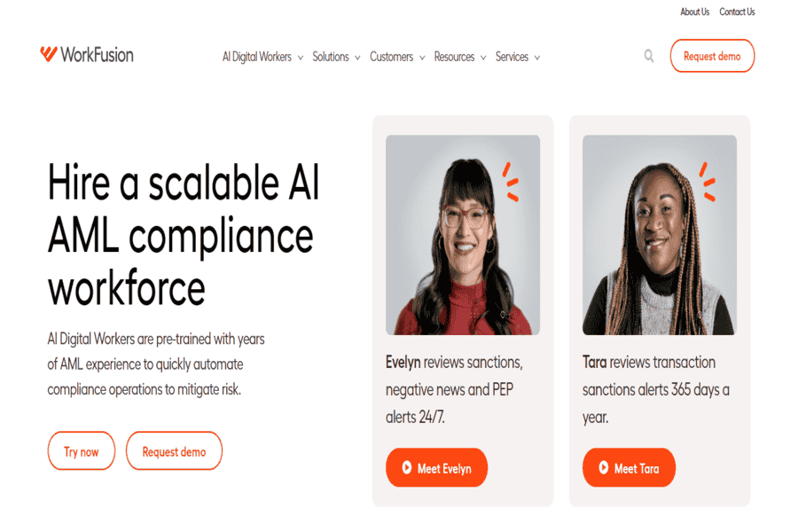Click the Try now button
The image size is (798, 532).
tap(82, 451)
